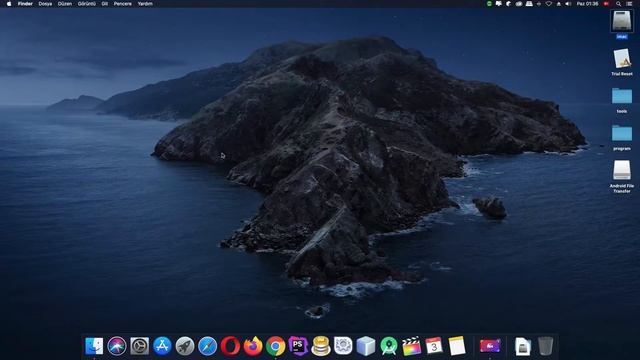640x360 pixels.
Task: Launch Google Chrome from the dock
Action: point(276,346)
